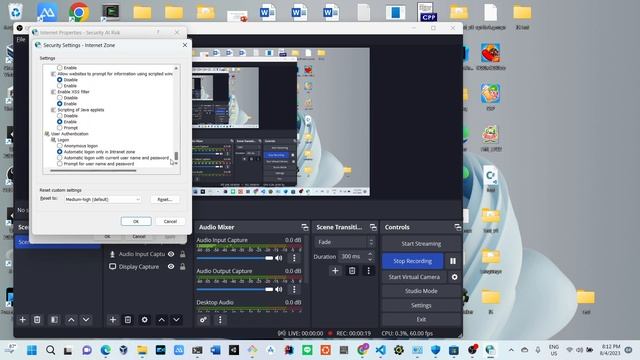Screen dimensions: 640x360
Task: Remove scene transition with trash icon
Action: [352, 271]
